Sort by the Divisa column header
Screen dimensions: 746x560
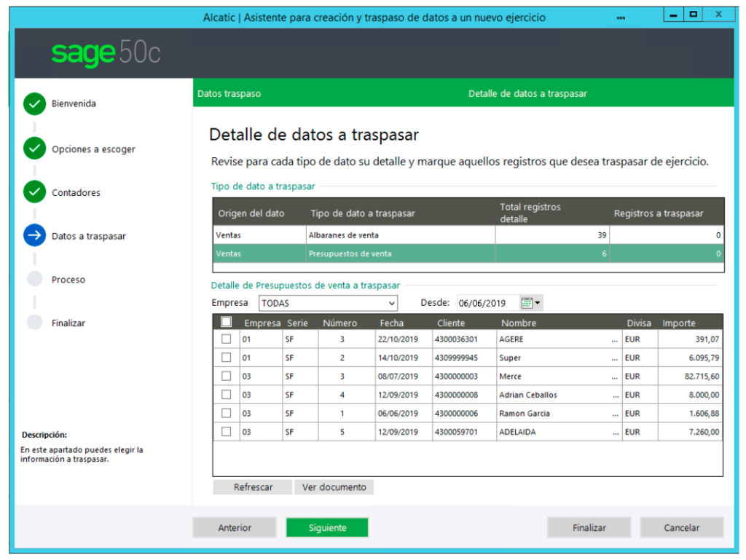pyautogui.click(x=638, y=323)
